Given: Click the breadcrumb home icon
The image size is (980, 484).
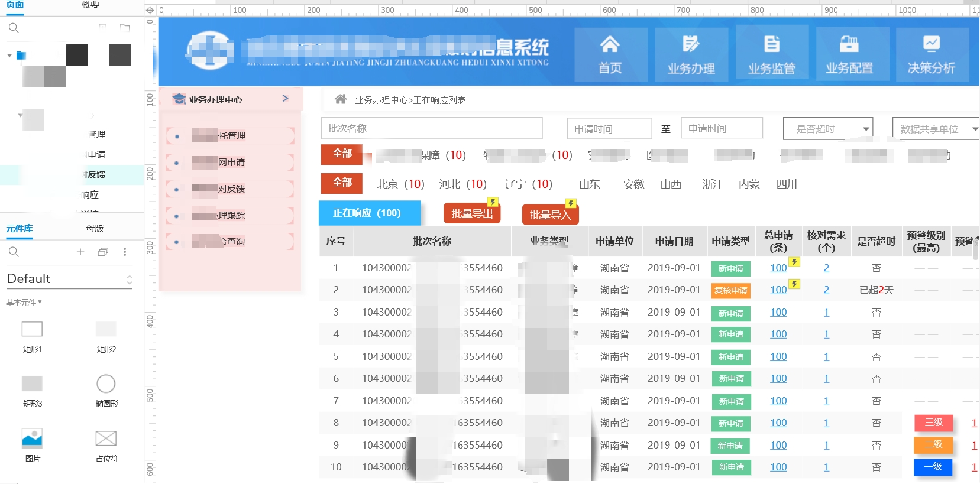Looking at the screenshot, I should (x=340, y=99).
